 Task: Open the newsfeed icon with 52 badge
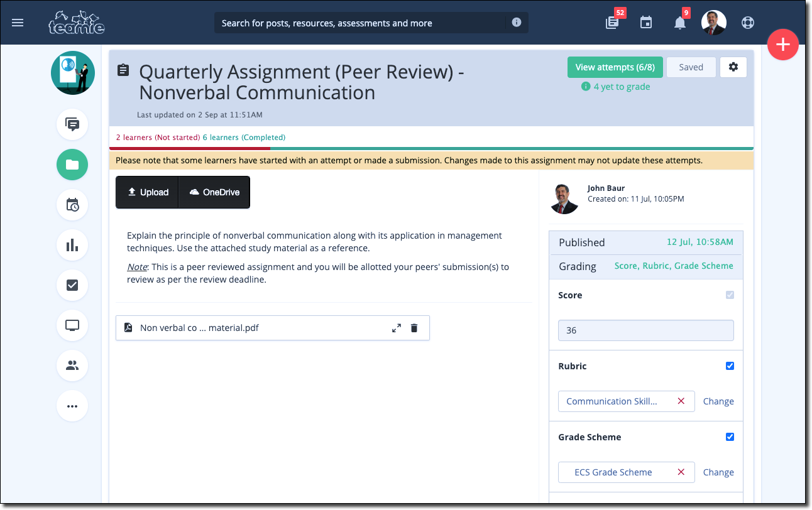pyautogui.click(x=612, y=23)
